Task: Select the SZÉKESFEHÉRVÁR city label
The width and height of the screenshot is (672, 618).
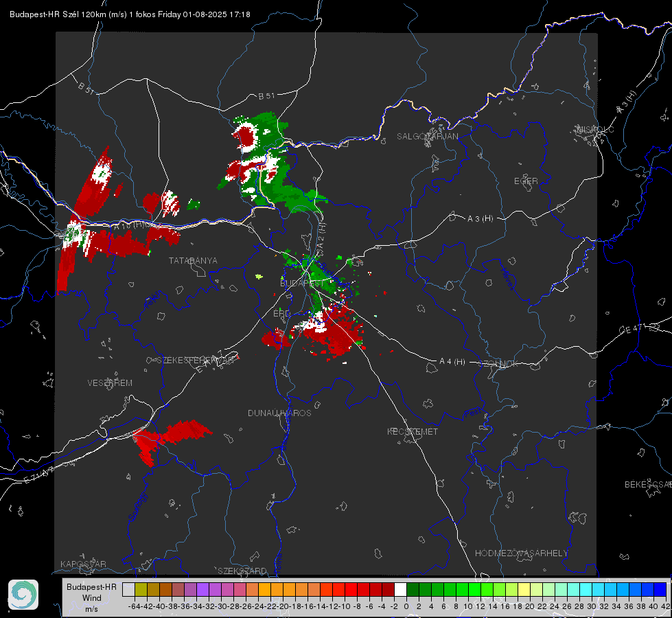Action: click(x=196, y=360)
